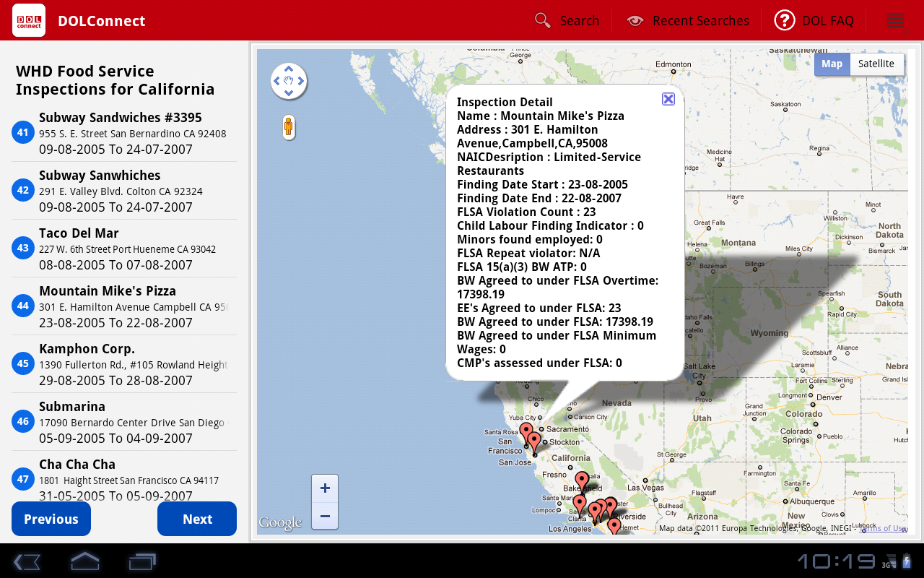Click number badge 47
924x578 pixels.
(23, 479)
